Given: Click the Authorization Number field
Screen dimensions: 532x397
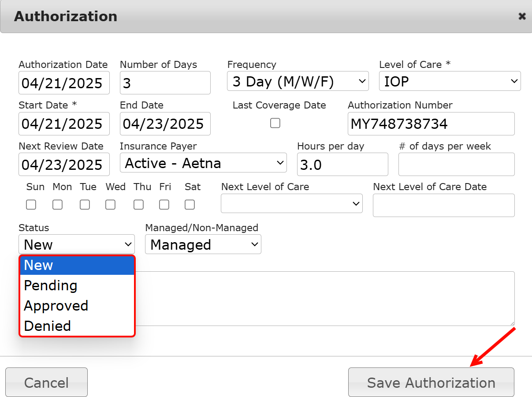Looking at the screenshot, I should coord(431,124).
